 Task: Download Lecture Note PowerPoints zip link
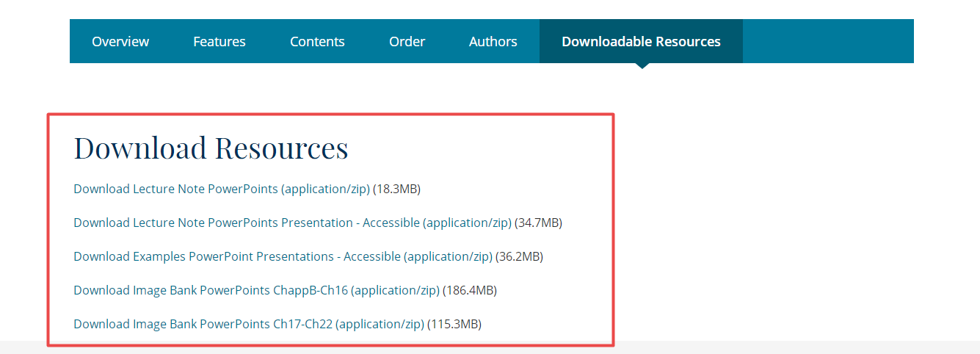pyautogui.click(x=222, y=189)
